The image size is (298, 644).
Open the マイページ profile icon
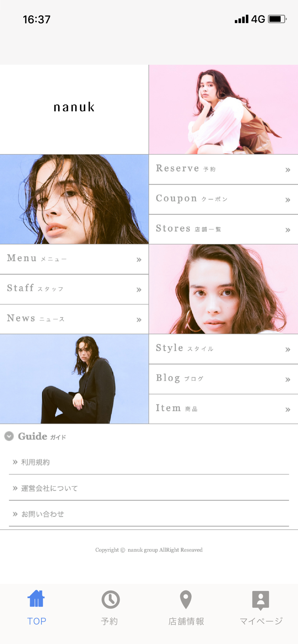(x=261, y=600)
